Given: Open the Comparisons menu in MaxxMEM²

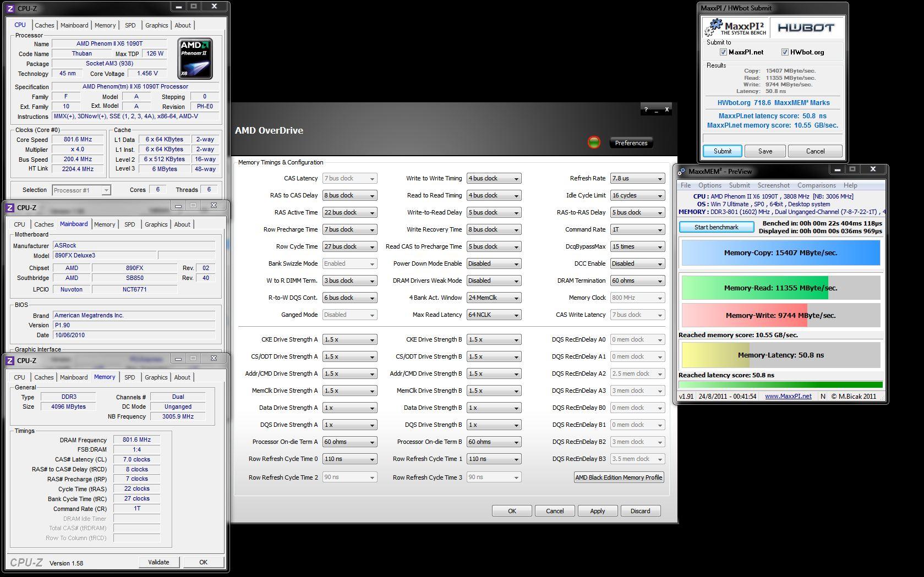Looking at the screenshot, I should (x=816, y=185).
